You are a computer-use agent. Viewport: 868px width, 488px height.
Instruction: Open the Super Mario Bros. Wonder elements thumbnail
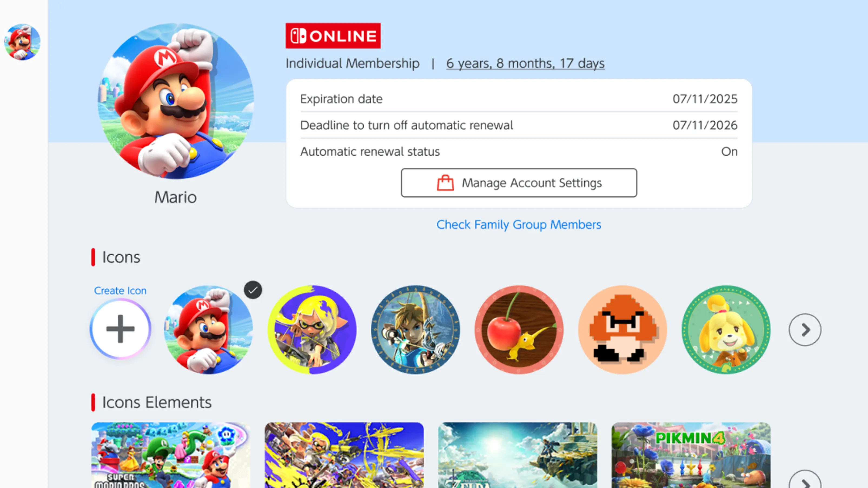pyautogui.click(x=171, y=455)
